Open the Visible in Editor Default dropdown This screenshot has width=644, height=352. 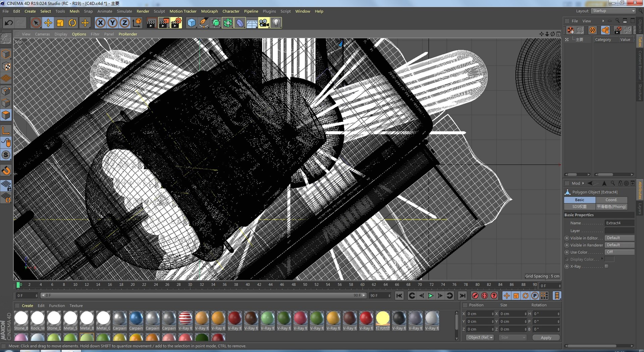[x=620, y=238]
